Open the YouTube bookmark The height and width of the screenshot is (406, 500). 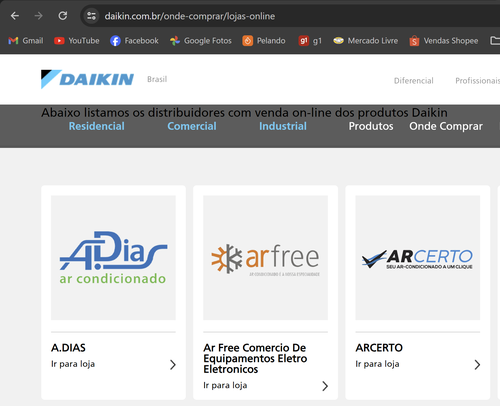77,41
